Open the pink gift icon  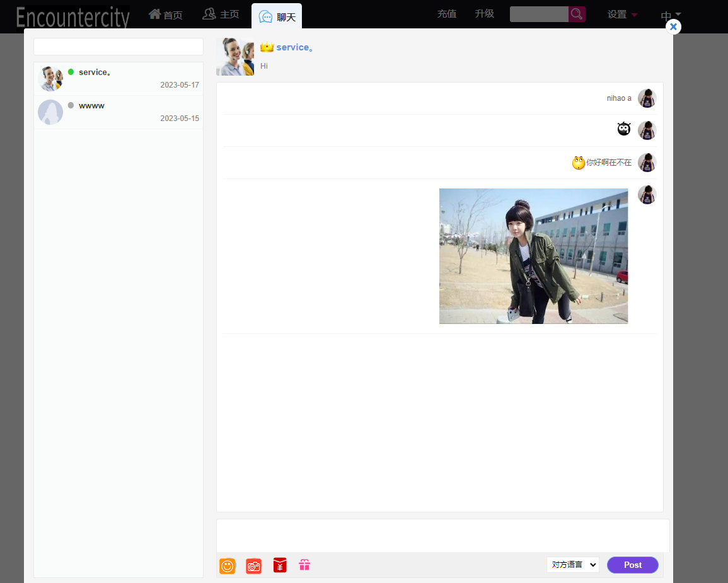pyautogui.click(x=304, y=565)
